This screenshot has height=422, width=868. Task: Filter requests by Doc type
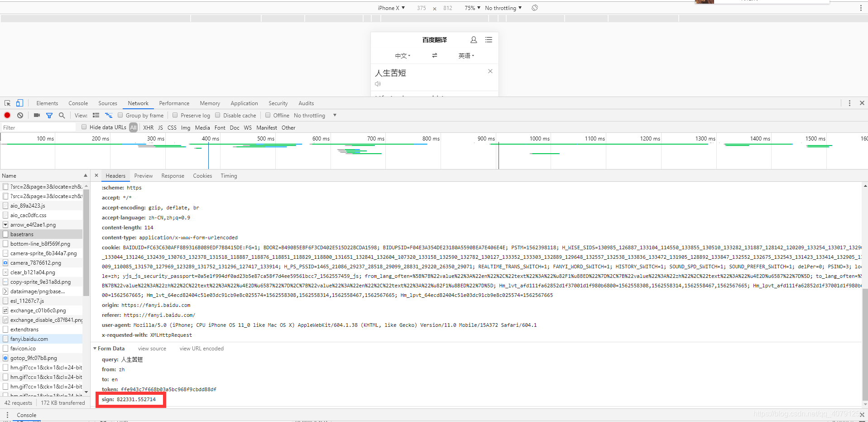(x=235, y=128)
